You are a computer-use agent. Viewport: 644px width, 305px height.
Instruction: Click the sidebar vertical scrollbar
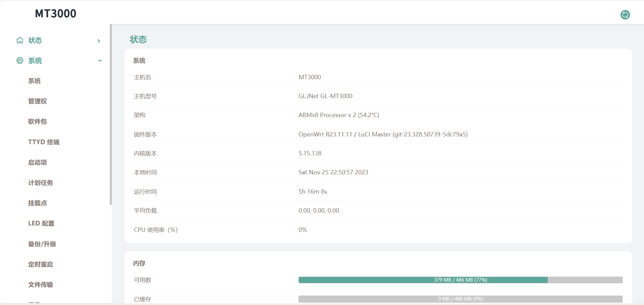click(110, 115)
